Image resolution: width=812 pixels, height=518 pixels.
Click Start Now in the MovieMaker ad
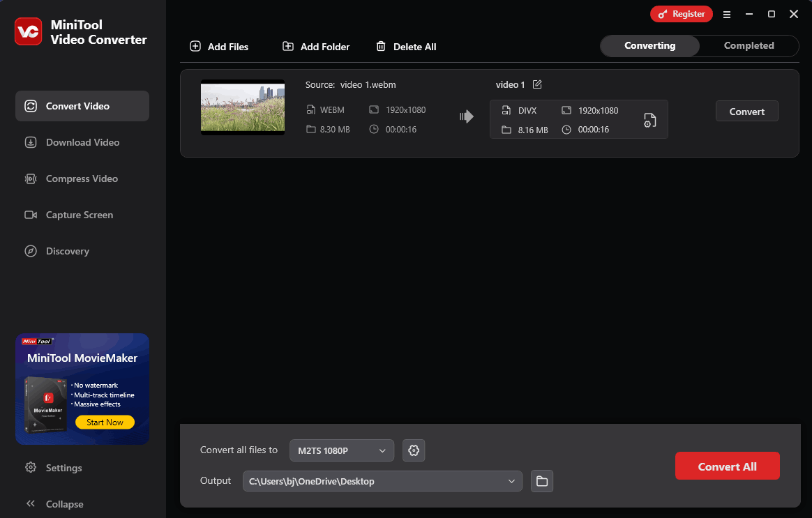pyautogui.click(x=105, y=422)
